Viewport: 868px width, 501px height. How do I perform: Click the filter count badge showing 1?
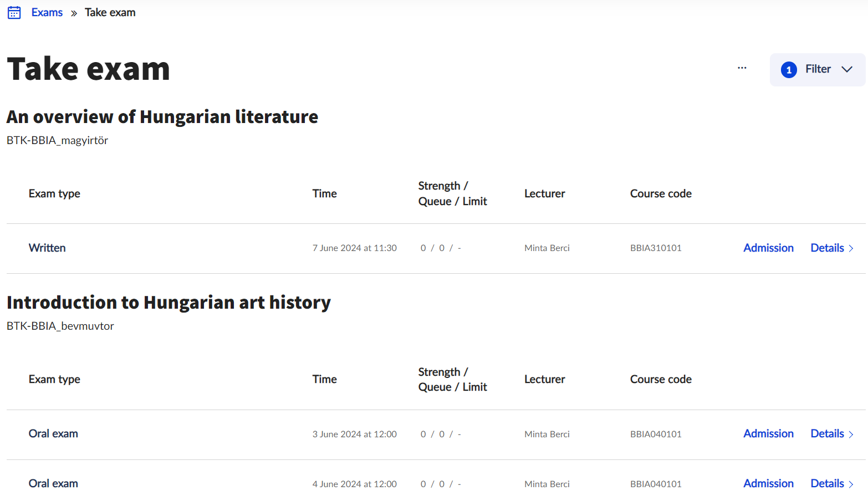click(789, 70)
